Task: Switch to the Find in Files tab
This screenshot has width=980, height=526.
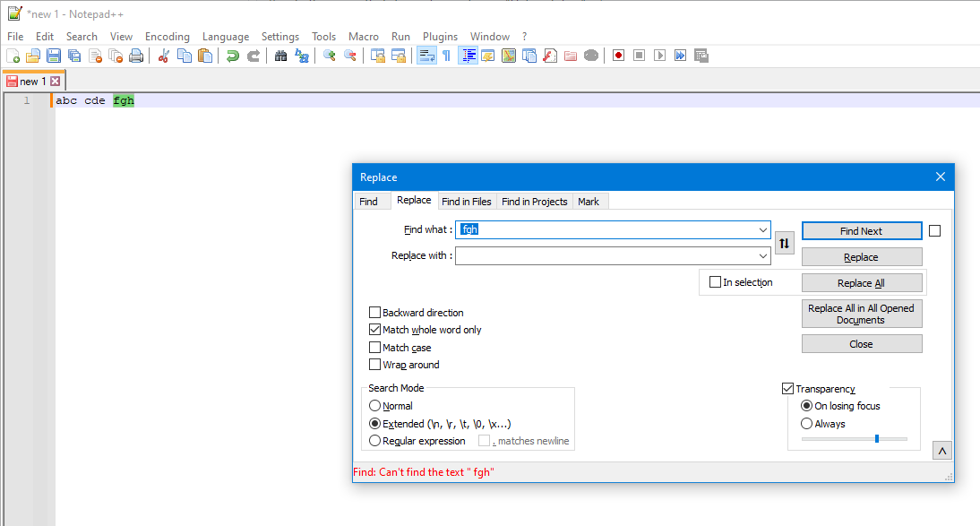Action: pyautogui.click(x=467, y=202)
